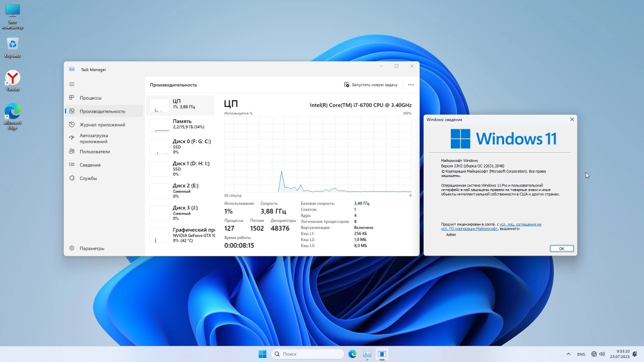Show hidden system tray icons
The width and height of the screenshot is (644, 362).
coord(569,354)
